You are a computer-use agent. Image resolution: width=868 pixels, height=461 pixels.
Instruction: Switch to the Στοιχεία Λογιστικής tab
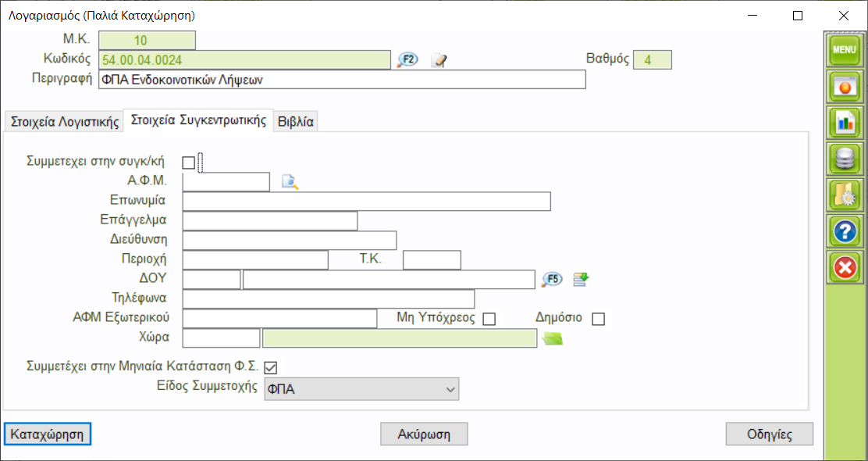coord(63,121)
